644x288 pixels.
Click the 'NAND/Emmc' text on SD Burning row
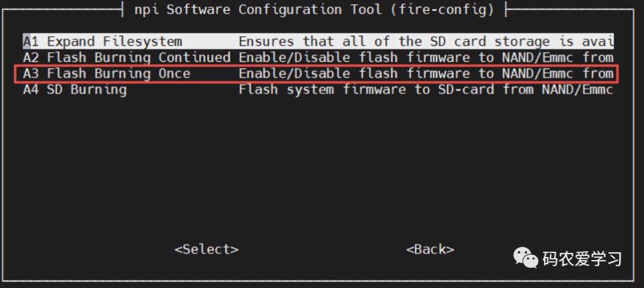coord(577,90)
